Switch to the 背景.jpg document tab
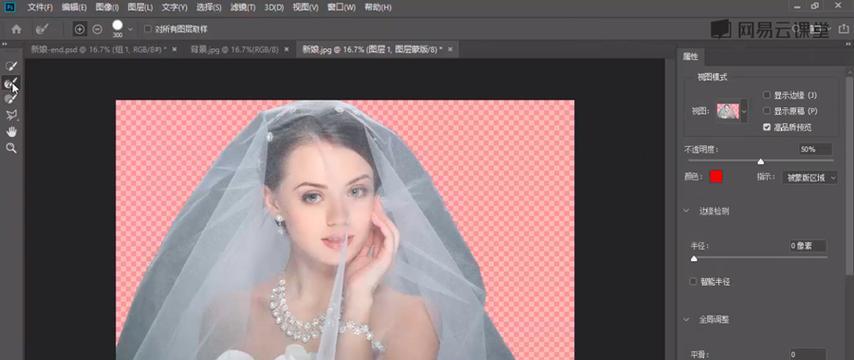854x360 pixels. click(234, 49)
